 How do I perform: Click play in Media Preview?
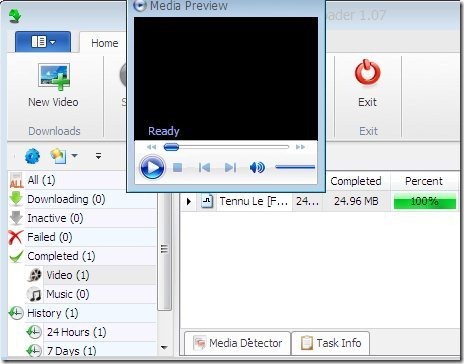152,167
